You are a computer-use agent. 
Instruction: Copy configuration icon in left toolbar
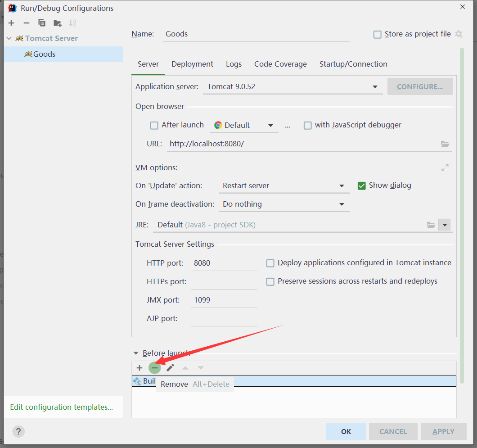click(42, 23)
